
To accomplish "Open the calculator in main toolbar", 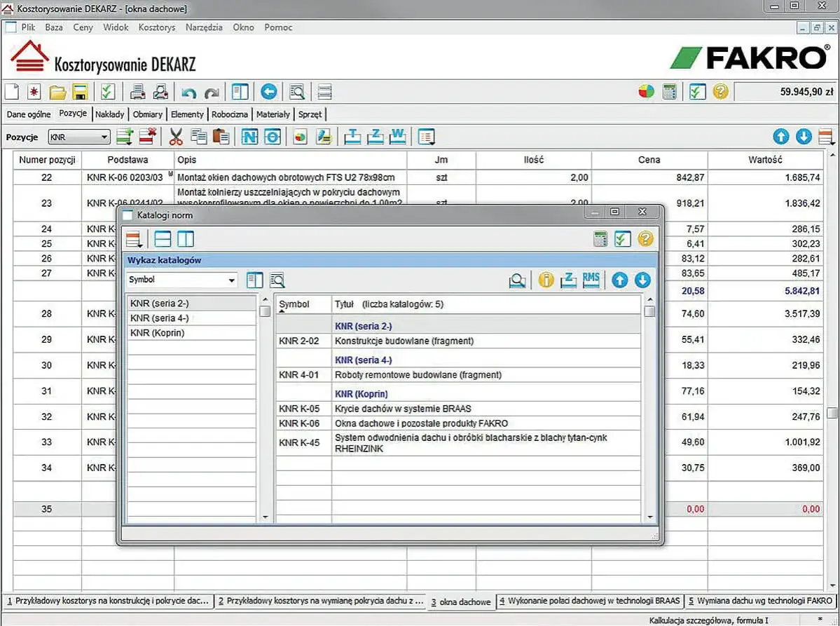I will tap(670, 92).
